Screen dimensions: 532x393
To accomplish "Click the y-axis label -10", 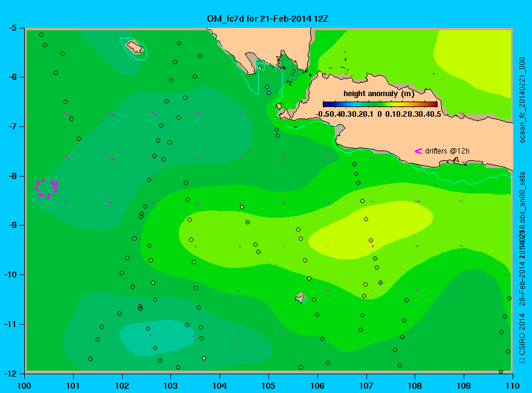I will coord(10,274).
